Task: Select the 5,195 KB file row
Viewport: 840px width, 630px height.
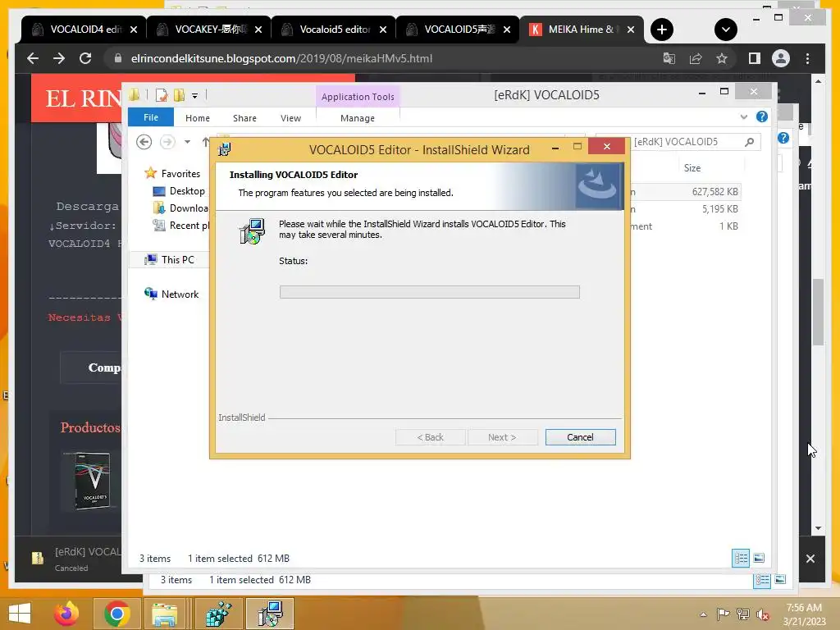Action: pos(686,209)
